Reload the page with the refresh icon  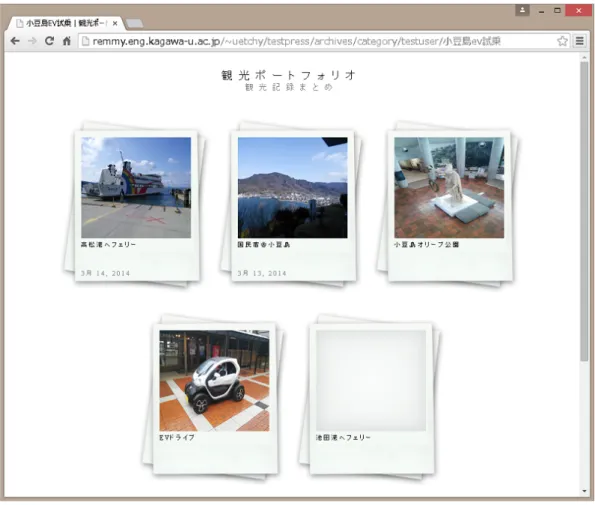click(49, 41)
